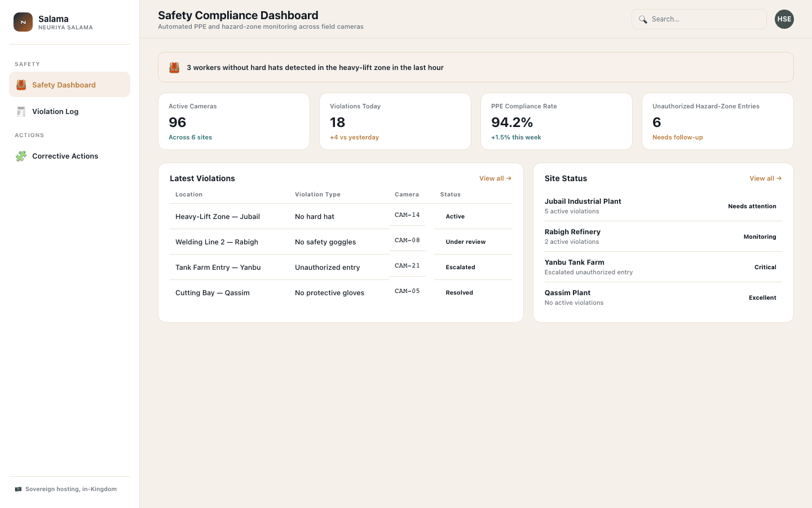Open Jubail Industrial Plant site entry

tap(663, 206)
